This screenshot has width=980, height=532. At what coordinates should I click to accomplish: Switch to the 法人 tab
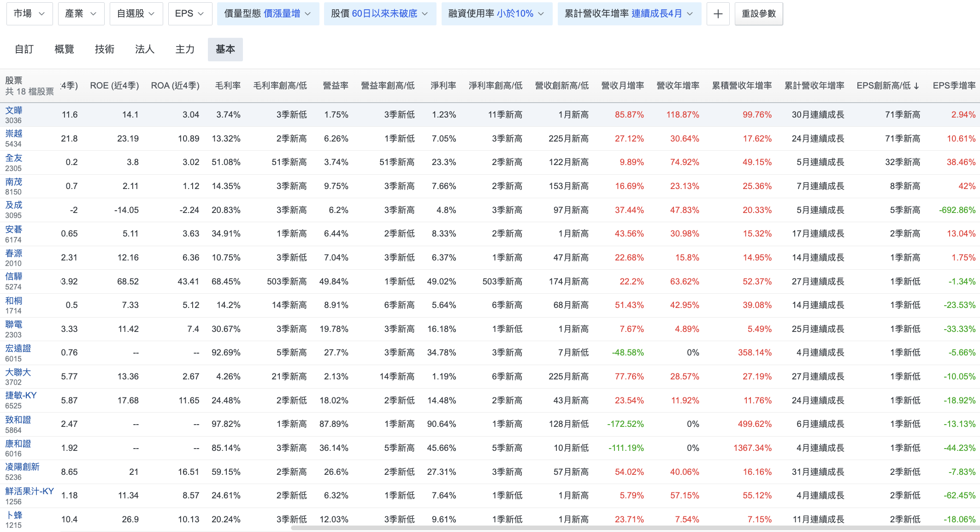tap(145, 49)
